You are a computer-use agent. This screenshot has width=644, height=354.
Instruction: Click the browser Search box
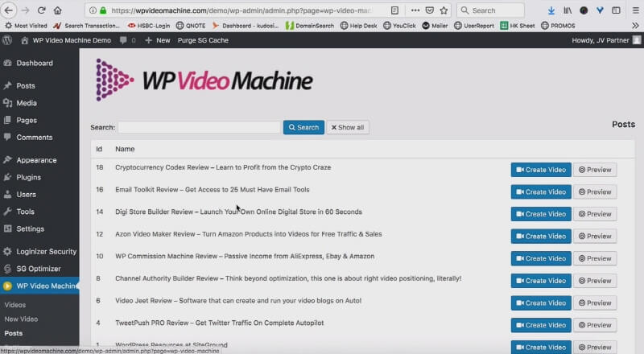click(490, 10)
